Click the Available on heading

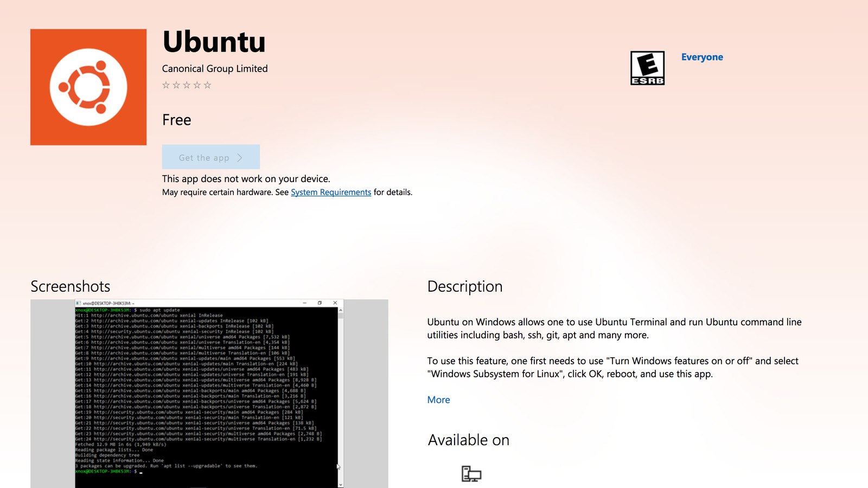[x=469, y=440]
